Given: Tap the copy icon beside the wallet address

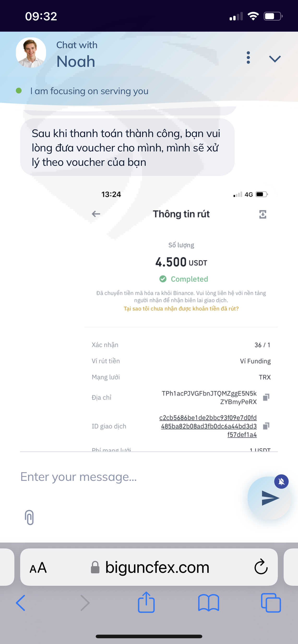Looking at the screenshot, I should click(x=266, y=397).
